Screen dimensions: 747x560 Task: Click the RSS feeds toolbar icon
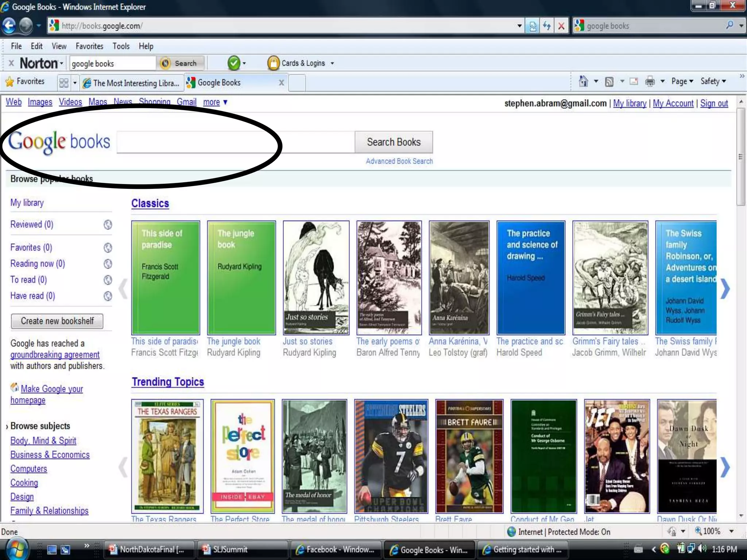[x=609, y=82]
